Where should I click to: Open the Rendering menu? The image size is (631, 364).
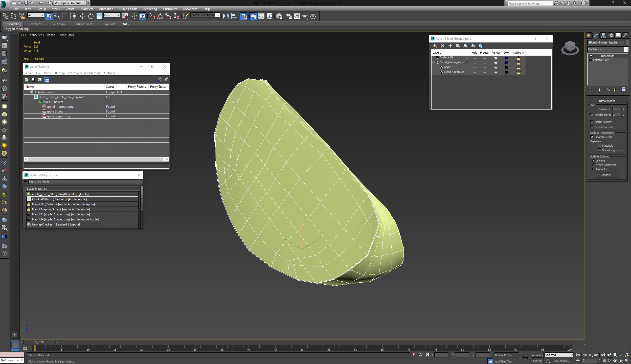click(x=150, y=9)
